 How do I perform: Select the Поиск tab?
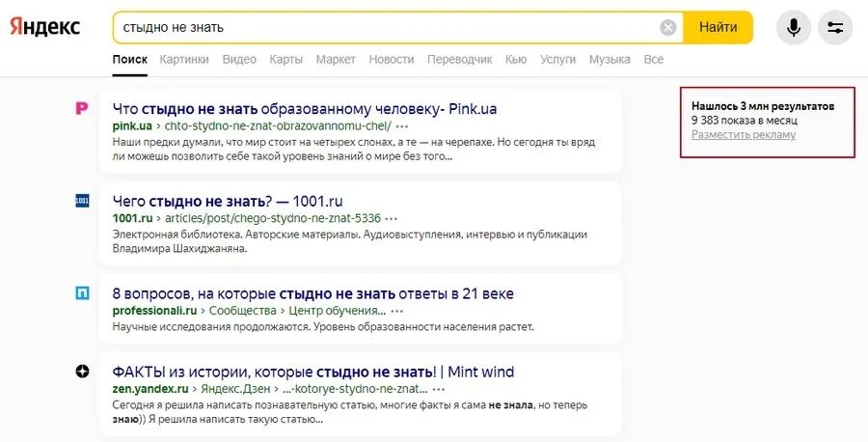pyautogui.click(x=130, y=59)
